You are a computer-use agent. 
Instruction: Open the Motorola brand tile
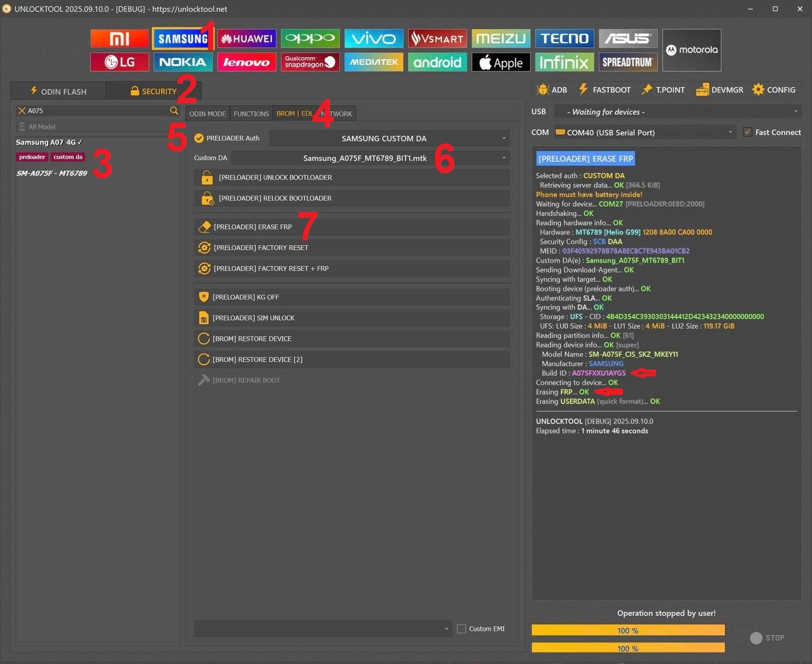tap(691, 50)
